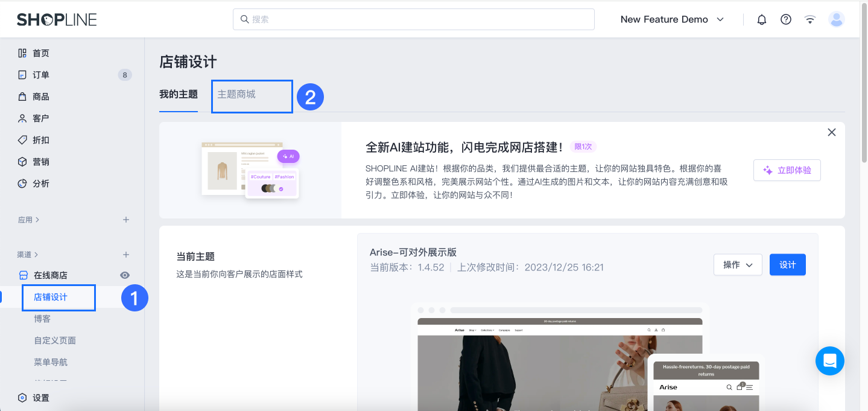
Task: Open the notification bell
Action: coord(761,19)
